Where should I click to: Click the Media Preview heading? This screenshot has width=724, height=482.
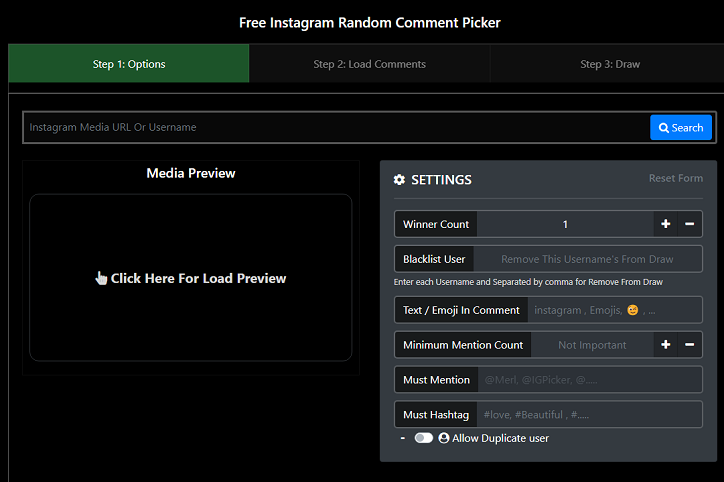[x=191, y=173]
